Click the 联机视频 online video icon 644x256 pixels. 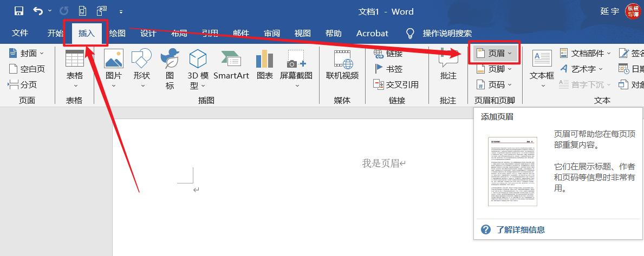tap(342, 58)
